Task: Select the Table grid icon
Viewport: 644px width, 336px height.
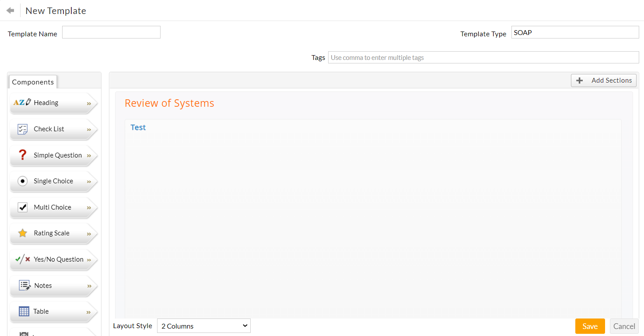Action: pos(24,311)
